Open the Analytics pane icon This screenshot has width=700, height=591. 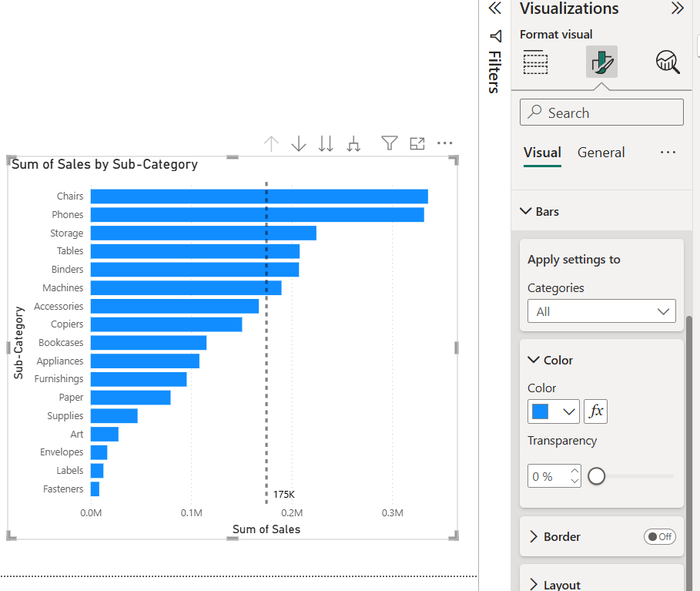click(x=668, y=62)
